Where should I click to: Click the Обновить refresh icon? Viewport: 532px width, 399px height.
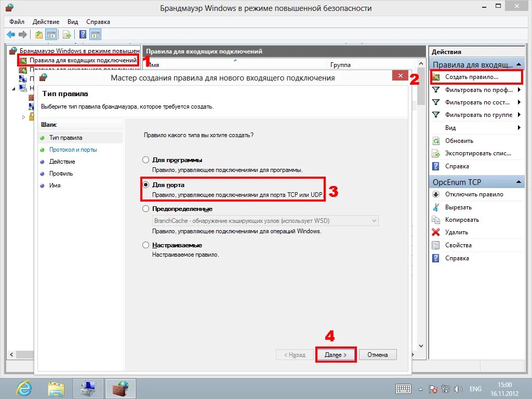coord(436,141)
